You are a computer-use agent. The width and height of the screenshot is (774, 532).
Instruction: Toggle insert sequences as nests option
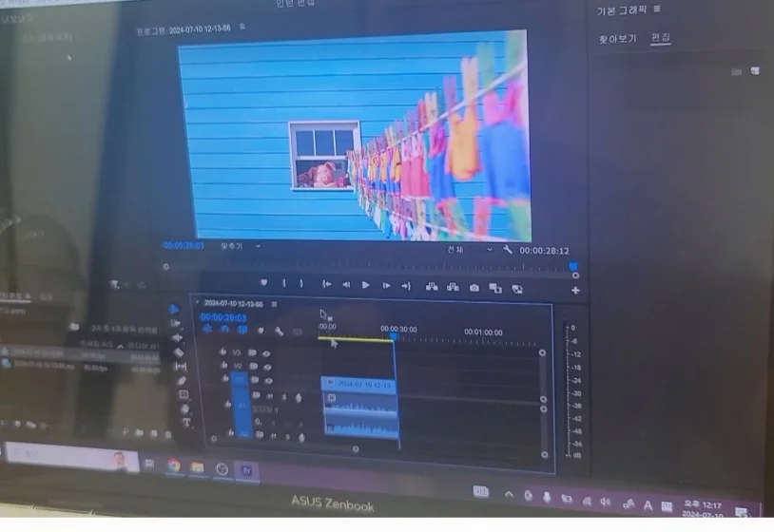coord(207,329)
